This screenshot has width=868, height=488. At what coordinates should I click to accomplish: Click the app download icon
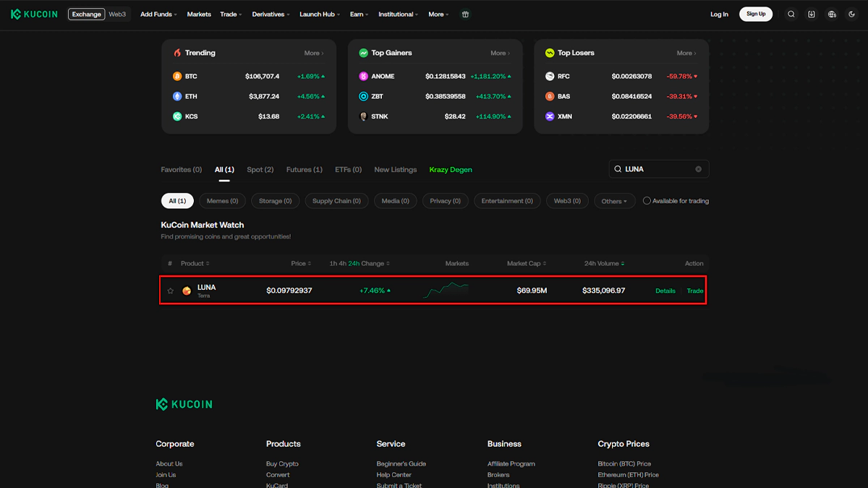(x=812, y=14)
